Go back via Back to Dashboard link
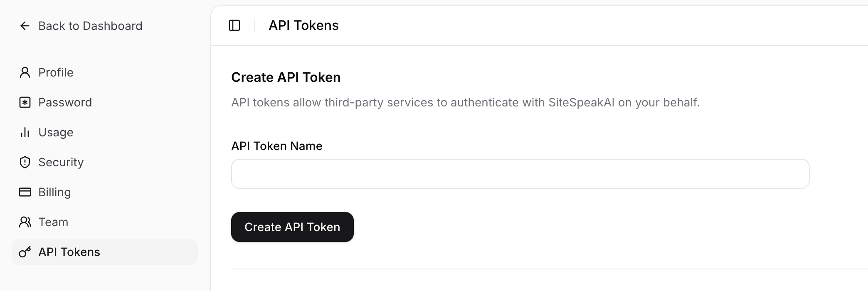This screenshot has width=868, height=291. (90, 26)
